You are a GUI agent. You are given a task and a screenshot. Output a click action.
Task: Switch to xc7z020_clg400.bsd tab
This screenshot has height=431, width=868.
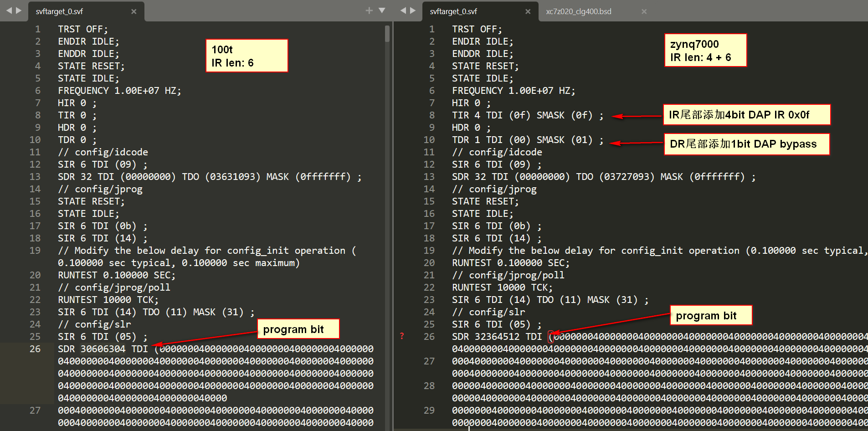pos(579,11)
